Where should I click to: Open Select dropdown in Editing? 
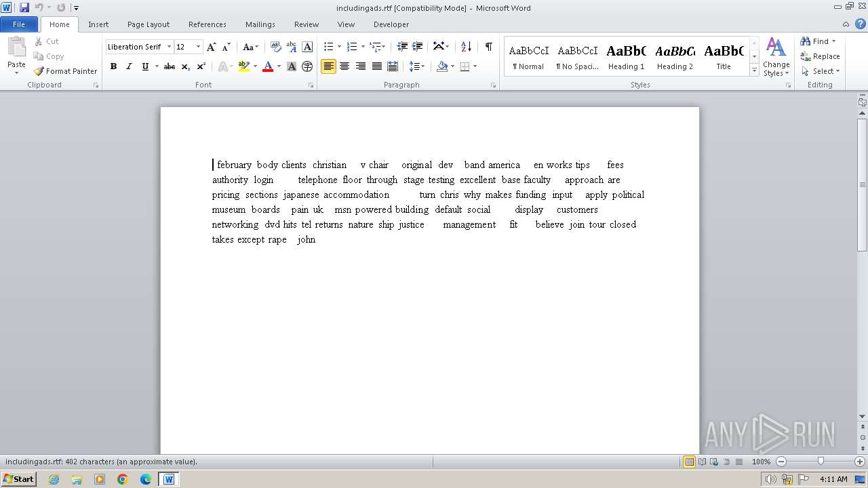[x=820, y=71]
